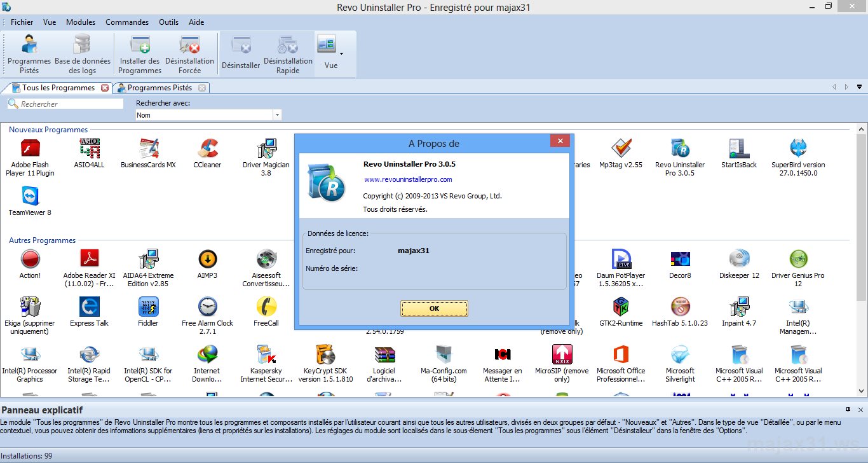Image resolution: width=868 pixels, height=463 pixels.
Task: Expand the Rechercher avec Nom combo box
Action: 277,115
